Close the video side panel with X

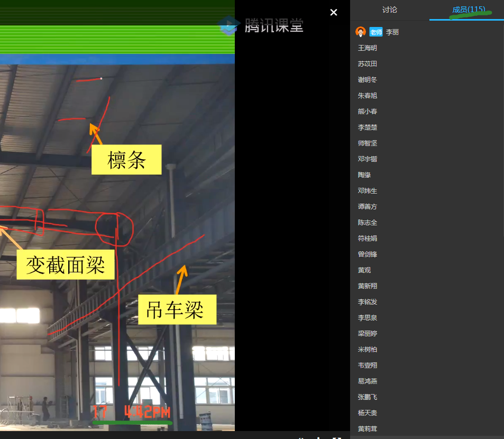click(334, 13)
